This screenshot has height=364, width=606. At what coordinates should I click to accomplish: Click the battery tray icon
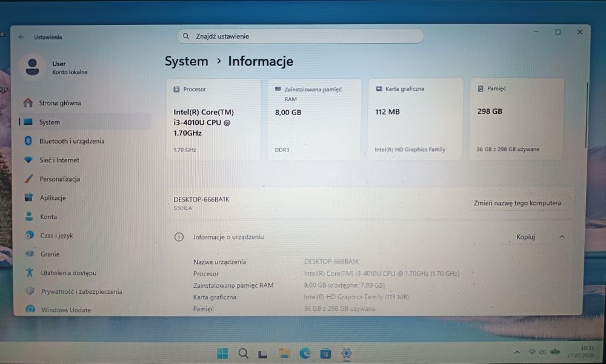tap(555, 352)
